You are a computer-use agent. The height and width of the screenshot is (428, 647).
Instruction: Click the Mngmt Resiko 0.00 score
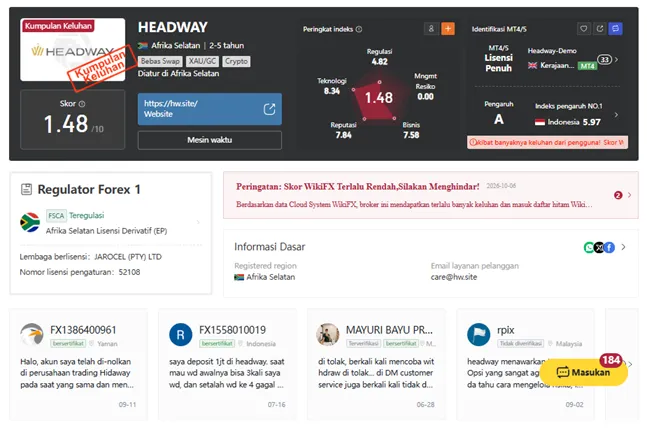click(x=425, y=86)
